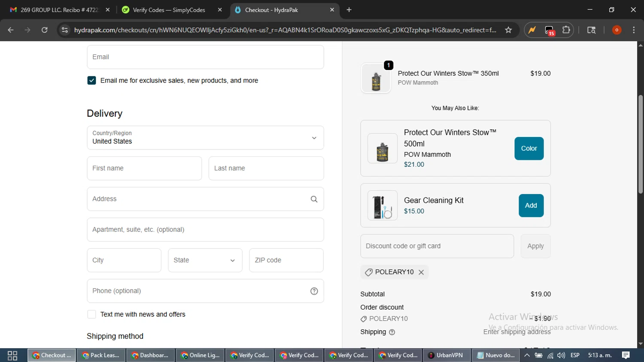The height and width of the screenshot is (362, 644).
Task: Click the shipping info question mark icon
Action: (392, 332)
